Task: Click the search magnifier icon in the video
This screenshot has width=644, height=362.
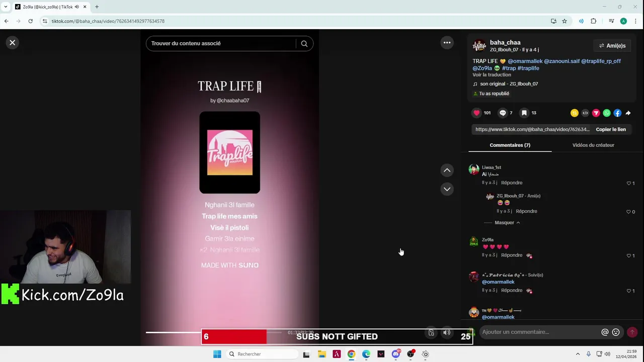Action: coord(304,43)
